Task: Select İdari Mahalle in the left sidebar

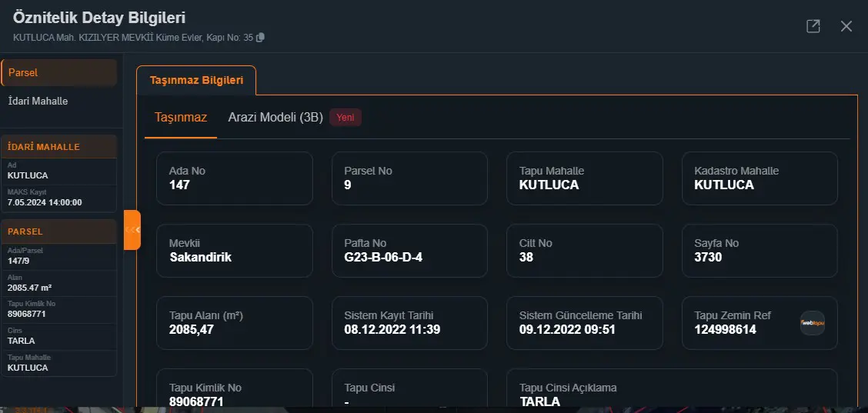Action: coord(38,102)
